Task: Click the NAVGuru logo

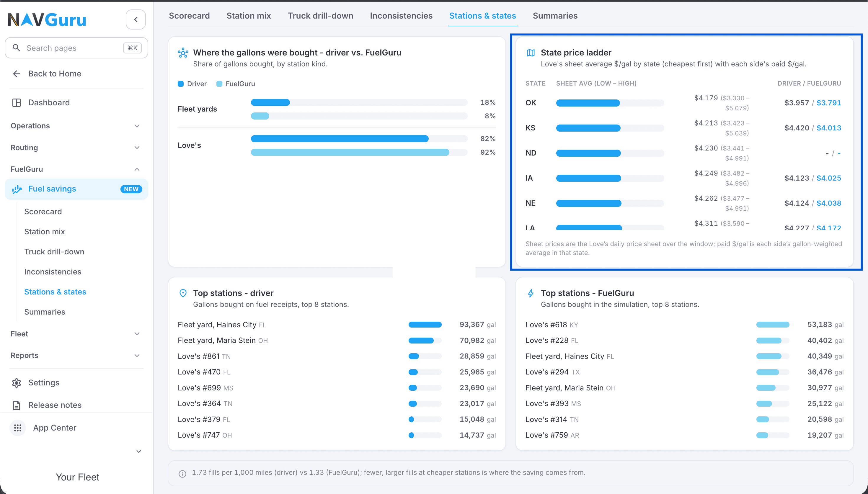Action: tap(47, 20)
